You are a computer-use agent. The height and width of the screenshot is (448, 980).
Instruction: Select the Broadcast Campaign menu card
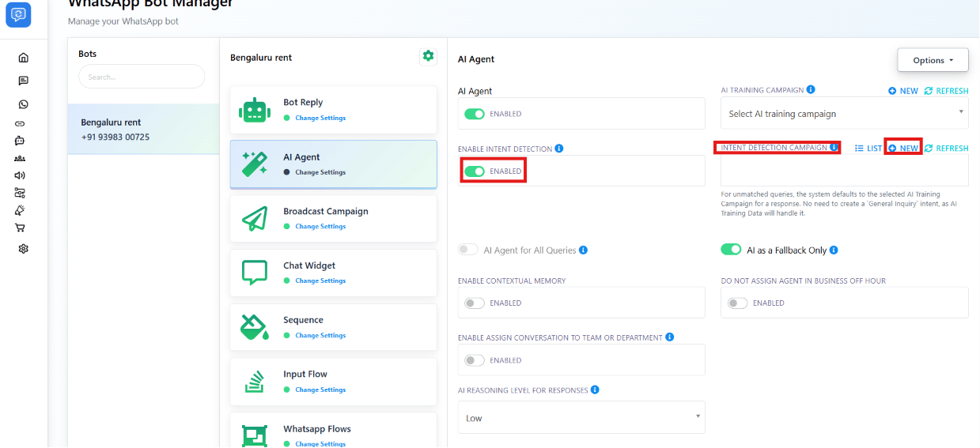(x=333, y=219)
